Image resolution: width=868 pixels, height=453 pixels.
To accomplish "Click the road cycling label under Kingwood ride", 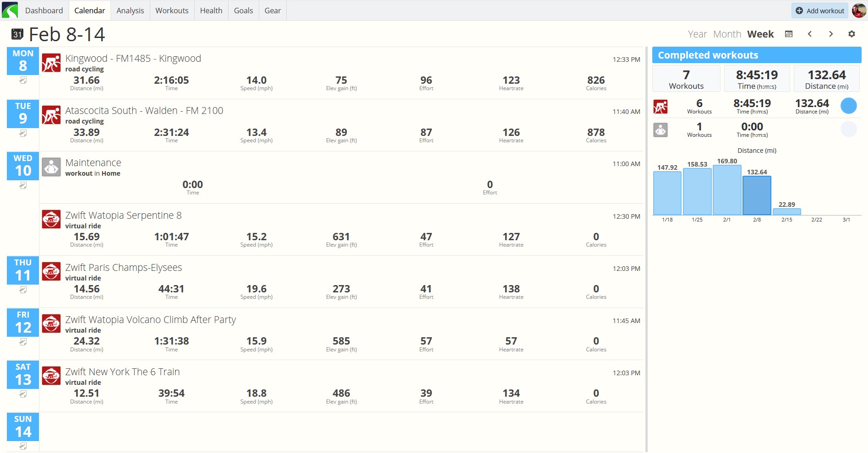I will (x=84, y=69).
